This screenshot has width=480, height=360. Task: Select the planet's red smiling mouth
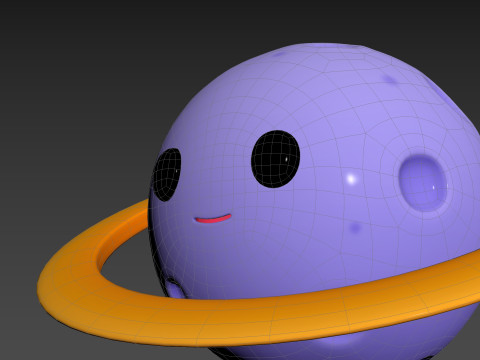coord(213,219)
